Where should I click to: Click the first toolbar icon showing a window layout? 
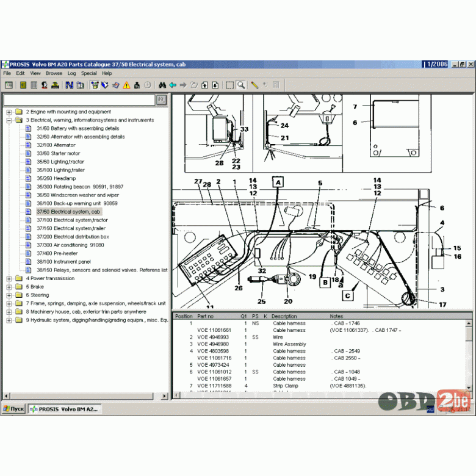coord(9,85)
